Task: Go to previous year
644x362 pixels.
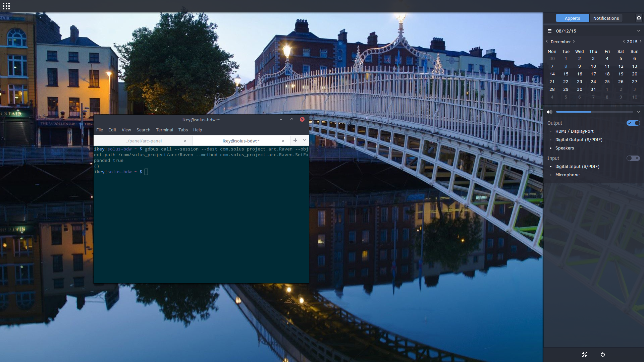Action: [624, 42]
